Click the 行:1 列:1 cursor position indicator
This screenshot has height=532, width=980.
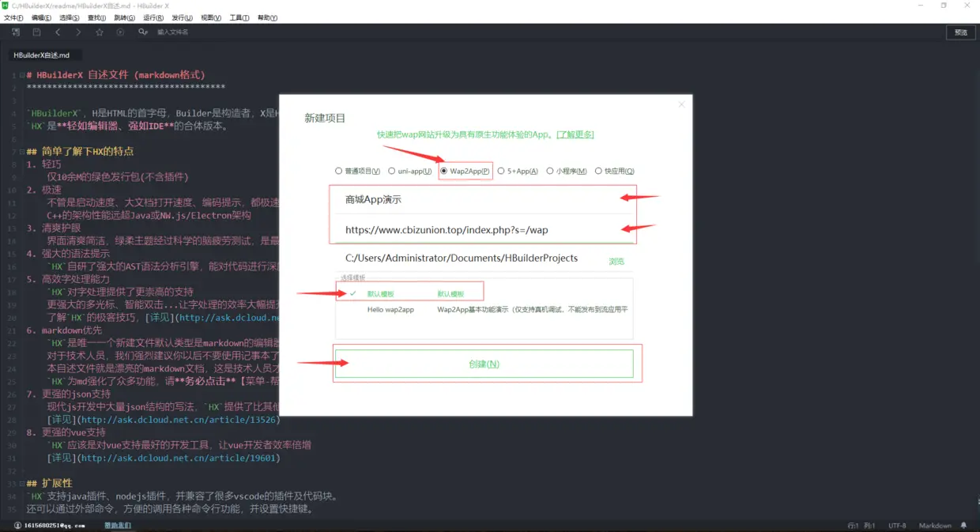point(861,526)
